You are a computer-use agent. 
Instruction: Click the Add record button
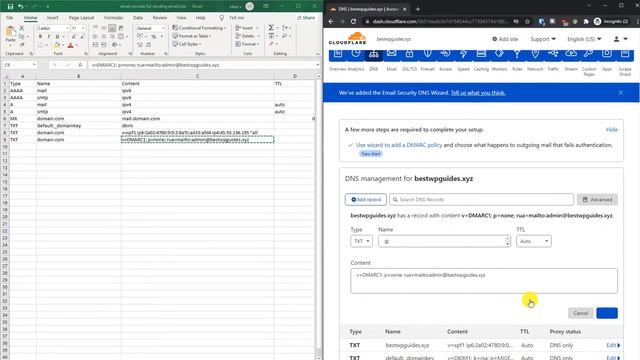(366, 200)
